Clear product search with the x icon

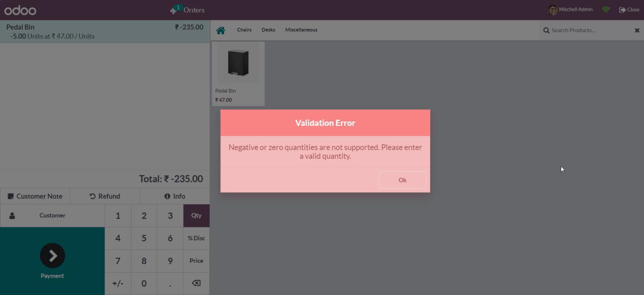pyautogui.click(x=637, y=30)
